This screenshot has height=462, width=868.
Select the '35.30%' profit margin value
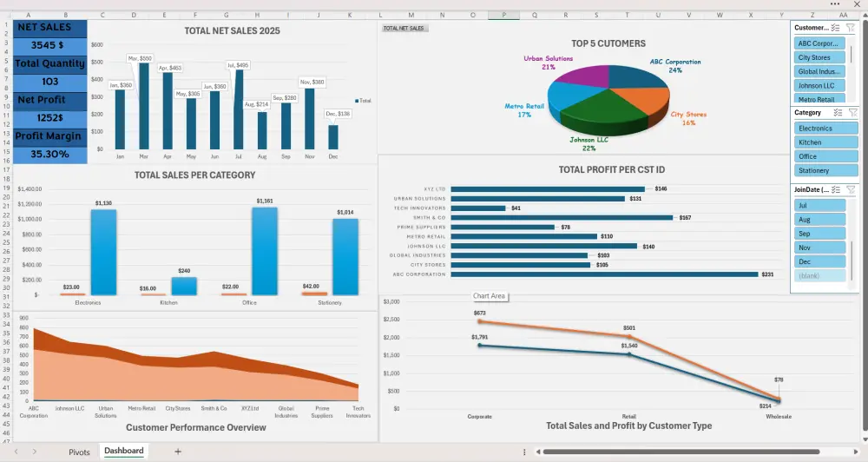tap(49, 154)
